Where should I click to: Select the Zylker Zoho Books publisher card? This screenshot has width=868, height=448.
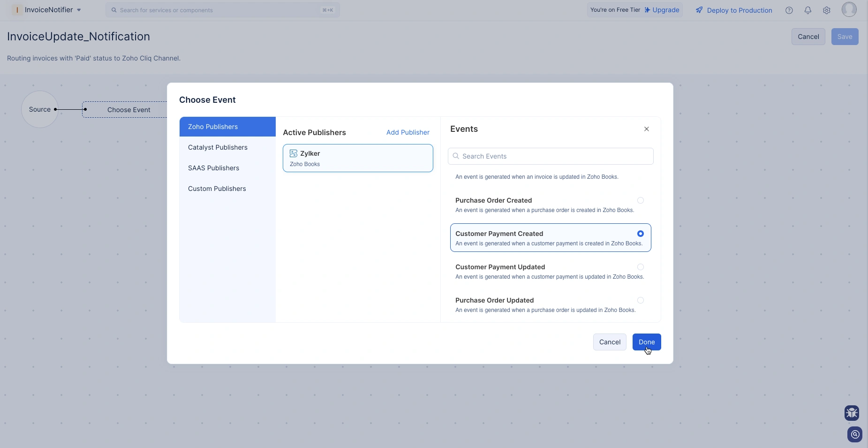point(358,158)
